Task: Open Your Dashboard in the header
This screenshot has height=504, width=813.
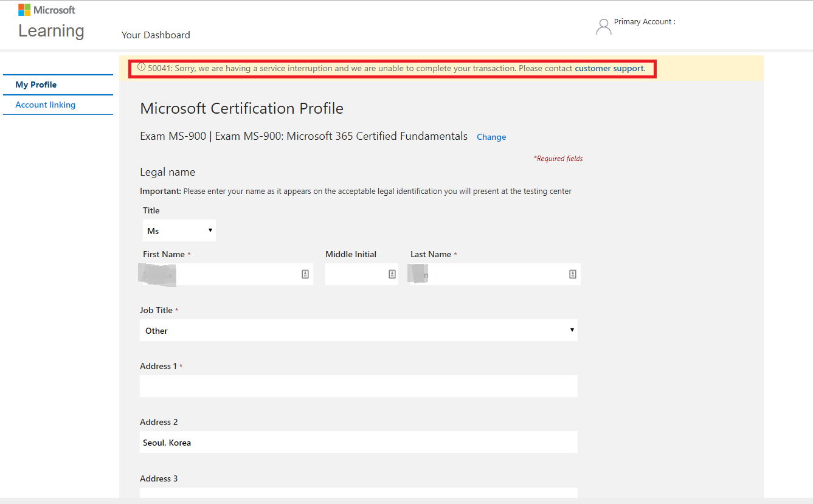Action: pos(156,35)
